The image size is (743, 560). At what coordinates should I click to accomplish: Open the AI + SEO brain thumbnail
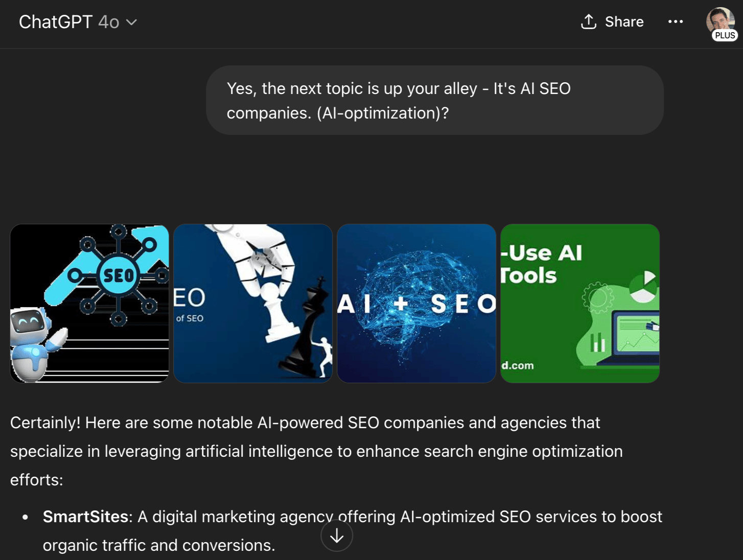click(x=416, y=304)
